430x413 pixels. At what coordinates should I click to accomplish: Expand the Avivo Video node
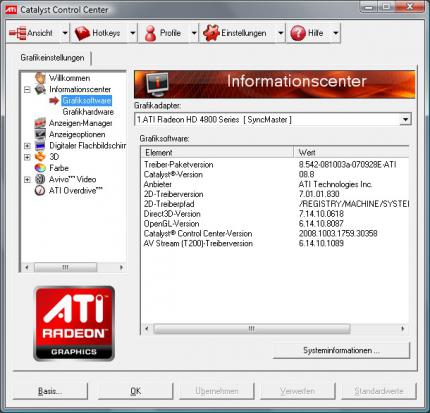coord(27,180)
